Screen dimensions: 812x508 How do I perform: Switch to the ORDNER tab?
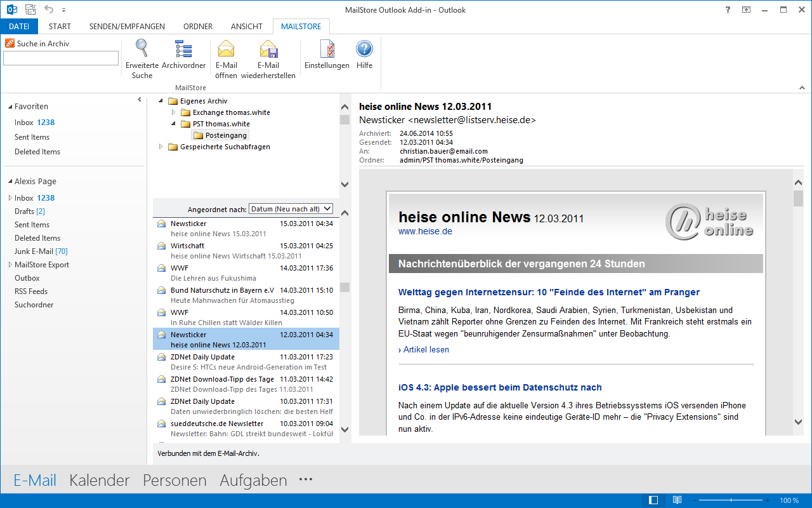point(198,26)
